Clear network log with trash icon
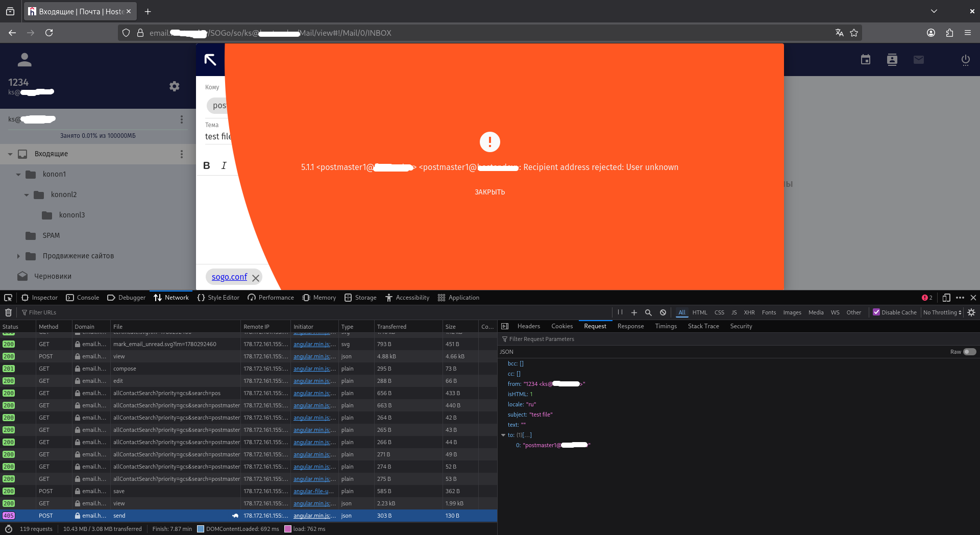The width and height of the screenshot is (980, 535). (8, 312)
